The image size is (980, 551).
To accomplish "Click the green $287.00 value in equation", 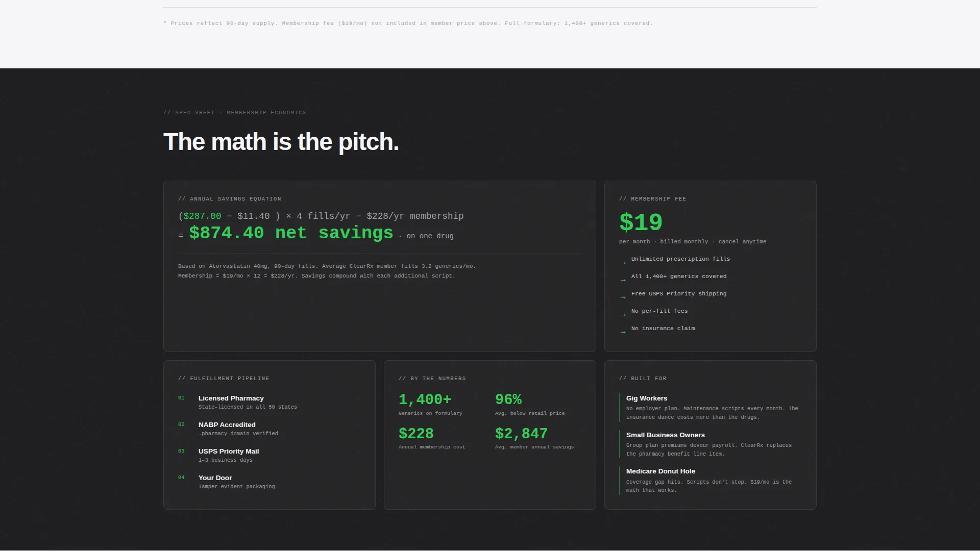I will 202,216.
